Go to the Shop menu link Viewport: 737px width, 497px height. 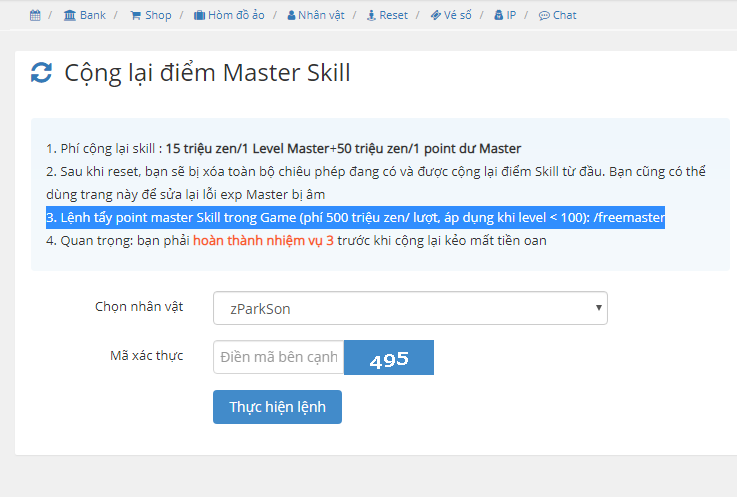[x=158, y=15]
